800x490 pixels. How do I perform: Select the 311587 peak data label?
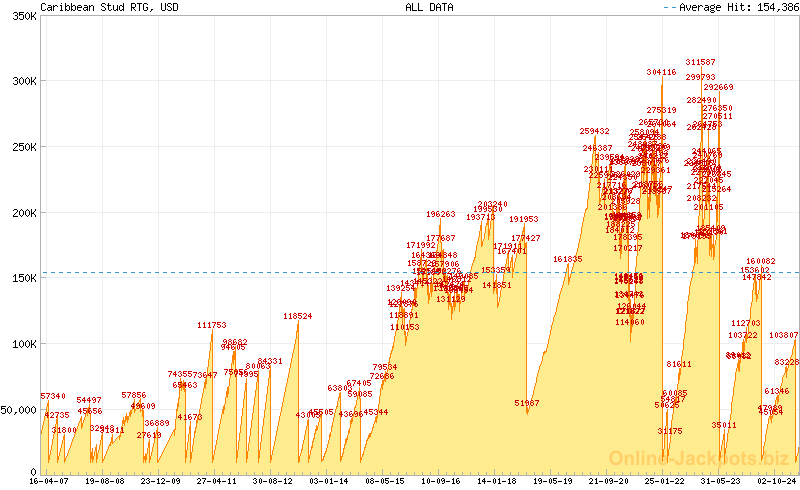point(700,62)
